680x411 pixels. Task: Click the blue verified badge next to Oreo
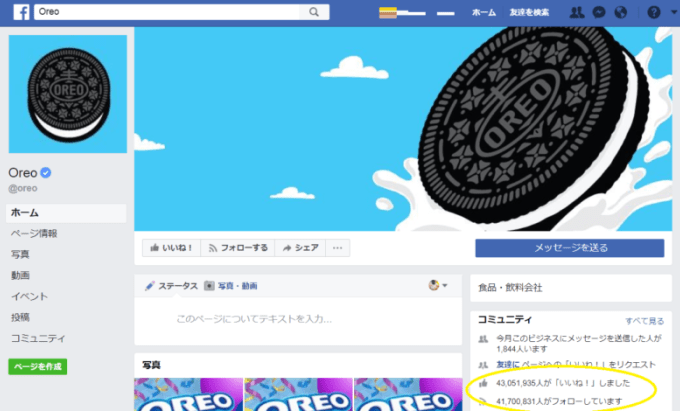click(x=46, y=173)
